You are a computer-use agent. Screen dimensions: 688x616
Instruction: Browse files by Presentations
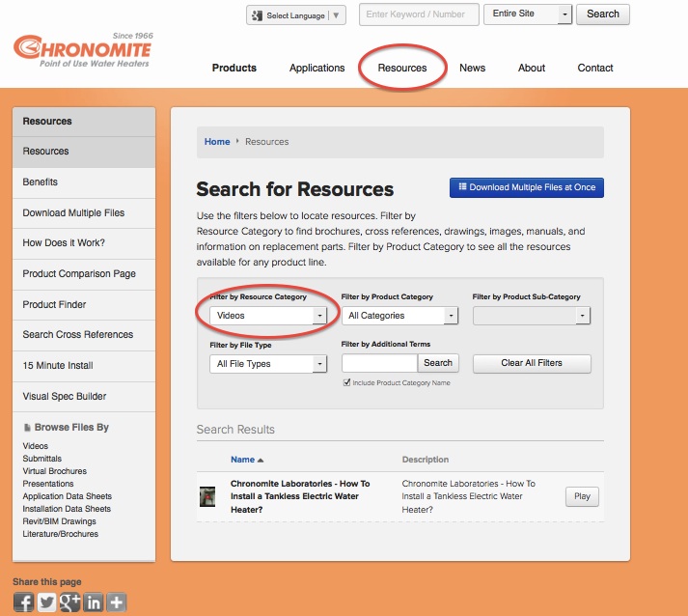coord(48,484)
